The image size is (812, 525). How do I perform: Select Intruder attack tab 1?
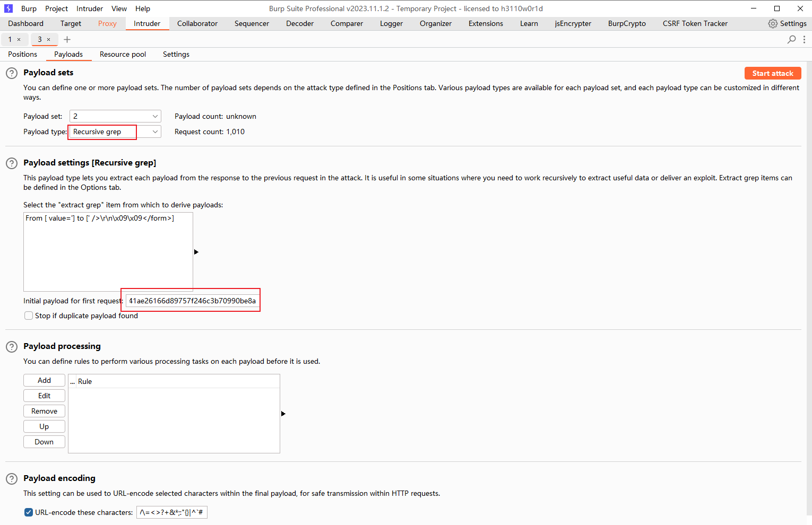point(10,39)
